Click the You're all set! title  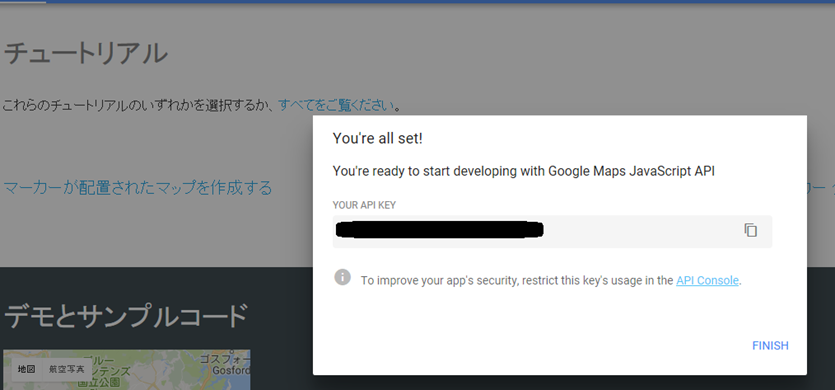pos(378,139)
